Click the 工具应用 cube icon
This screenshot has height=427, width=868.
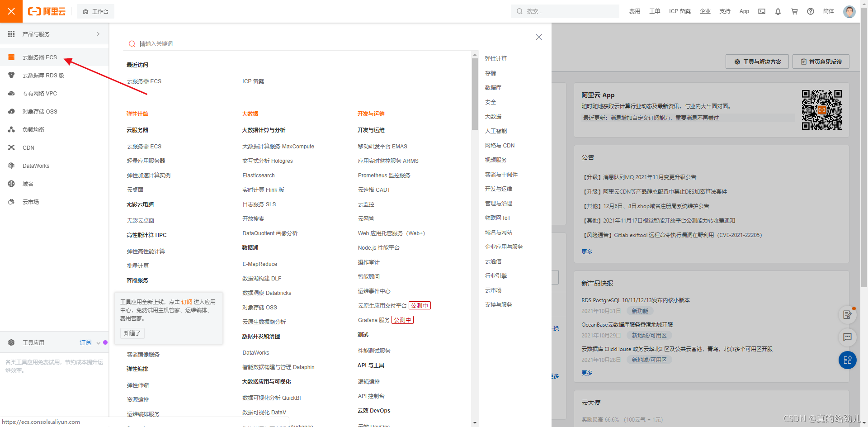tap(11, 343)
